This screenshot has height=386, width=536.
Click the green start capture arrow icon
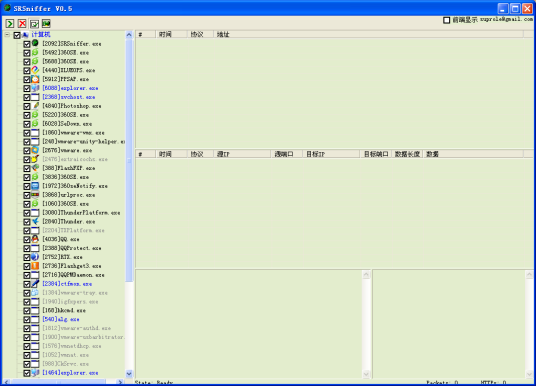click(x=10, y=23)
